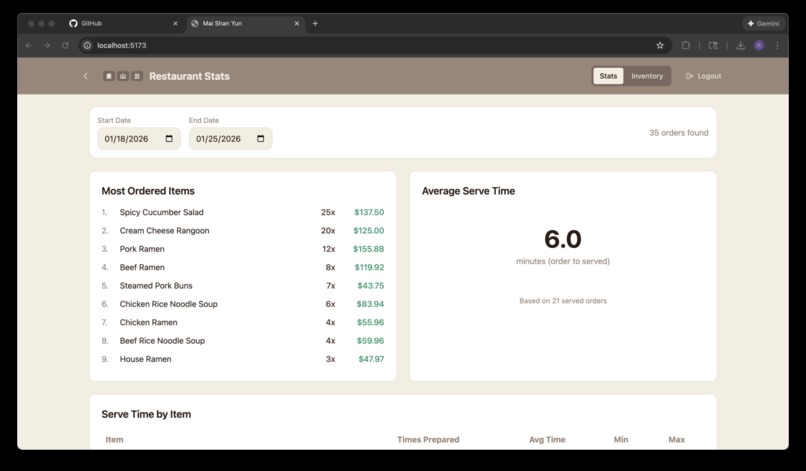The height and width of the screenshot is (471, 806).
Task: Click the Times Prepared column header
Action: coord(428,440)
